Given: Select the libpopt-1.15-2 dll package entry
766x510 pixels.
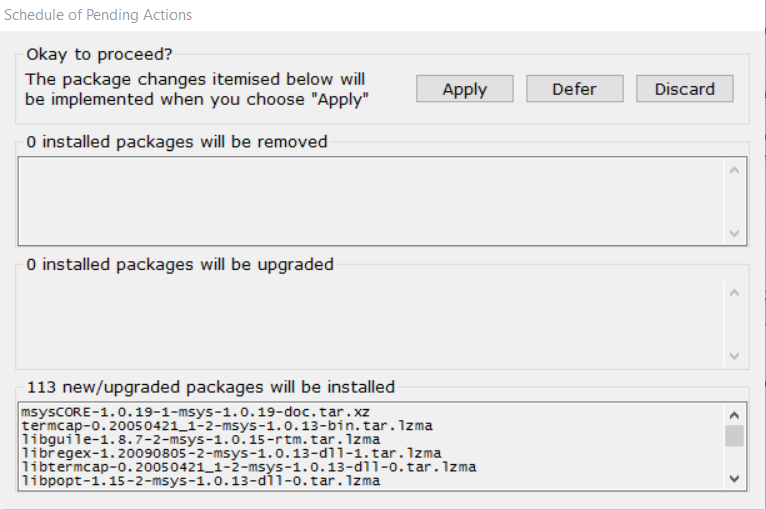Looking at the screenshot, I should 200,481.
